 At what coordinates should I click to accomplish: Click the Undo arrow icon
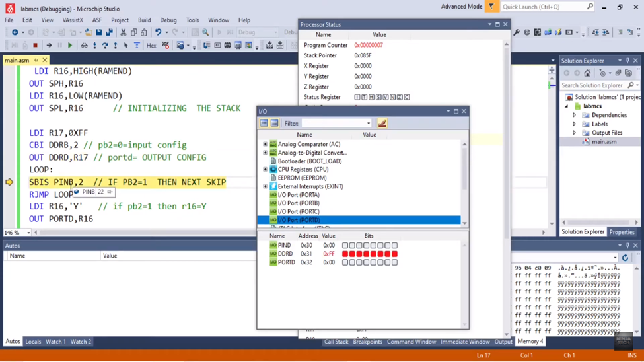click(157, 32)
